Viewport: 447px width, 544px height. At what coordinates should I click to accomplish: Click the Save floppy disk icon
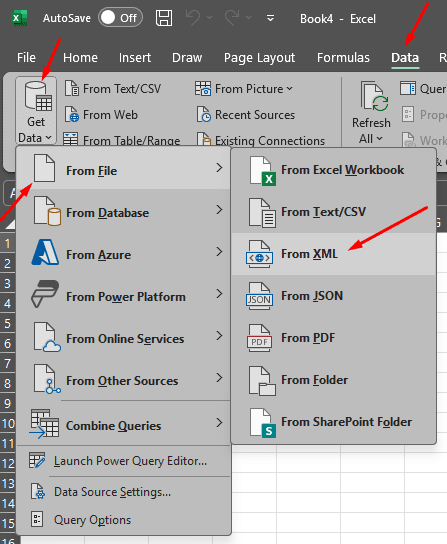(x=164, y=18)
